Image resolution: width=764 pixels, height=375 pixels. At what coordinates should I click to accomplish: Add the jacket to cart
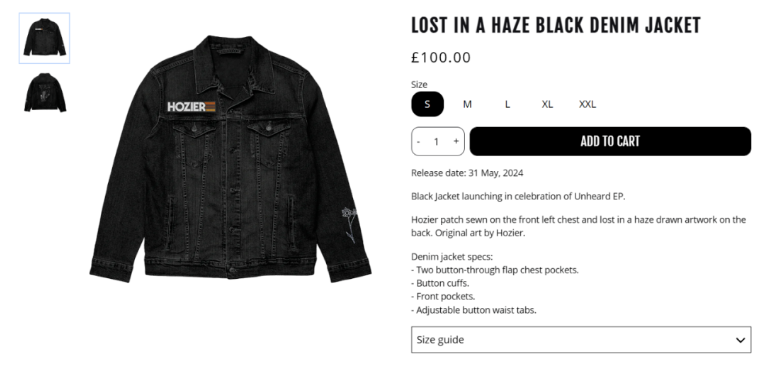610,141
